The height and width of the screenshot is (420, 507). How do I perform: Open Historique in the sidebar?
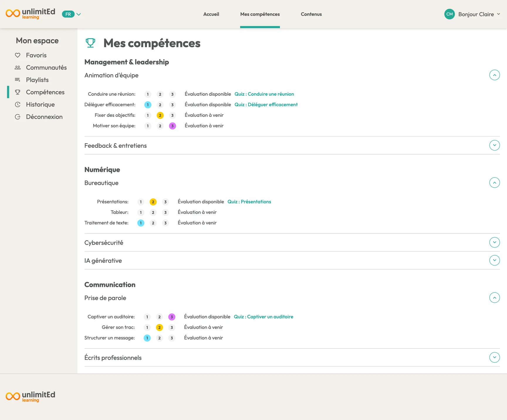click(40, 104)
